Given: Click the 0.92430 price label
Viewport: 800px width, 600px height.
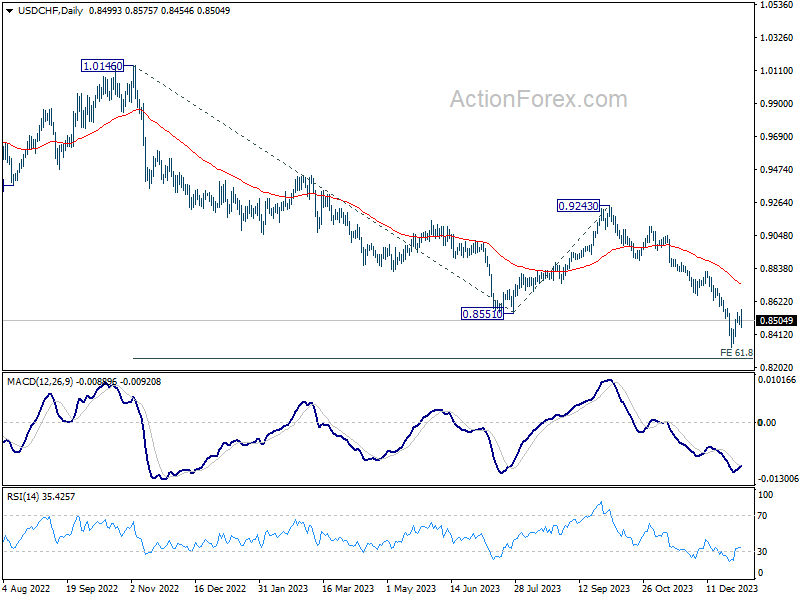Looking at the screenshot, I should point(578,206).
